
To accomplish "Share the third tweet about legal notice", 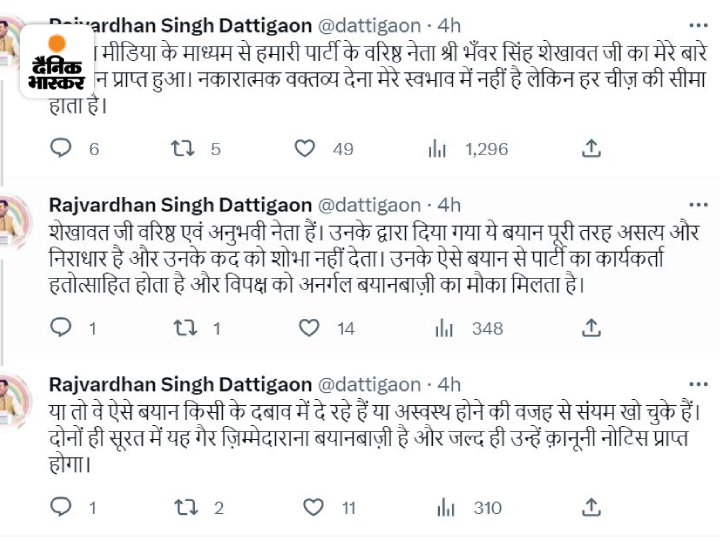I will [591, 508].
